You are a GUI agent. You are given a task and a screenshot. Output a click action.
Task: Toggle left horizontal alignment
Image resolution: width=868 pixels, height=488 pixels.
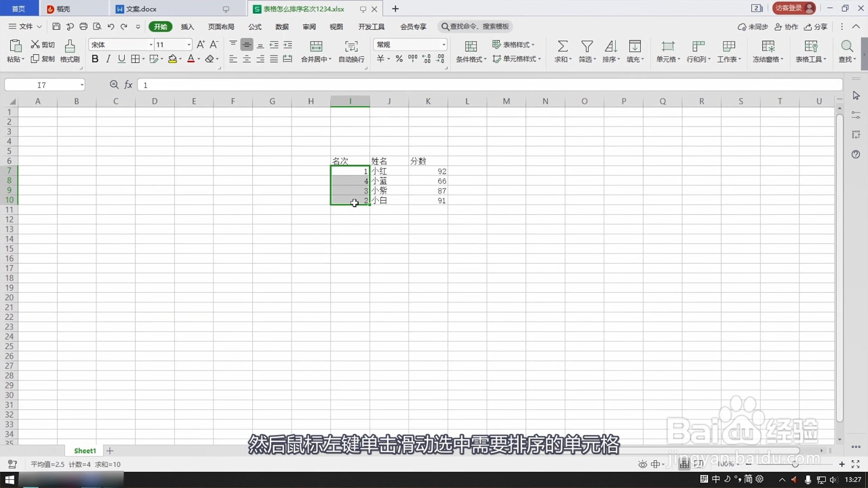click(233, 59)
